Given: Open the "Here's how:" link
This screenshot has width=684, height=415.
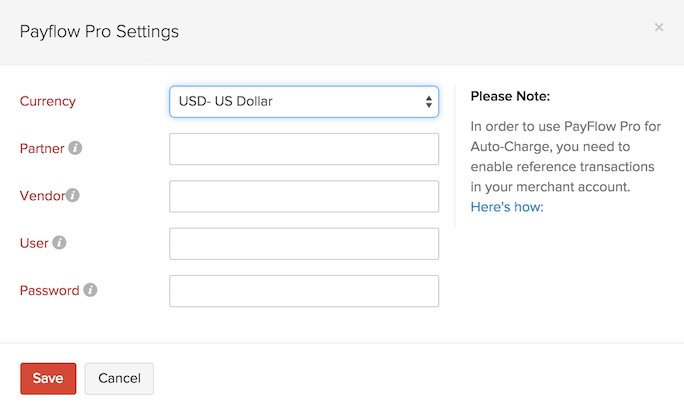Looking at the screenshot, I should pyautogui.click(x=507, y=208).
